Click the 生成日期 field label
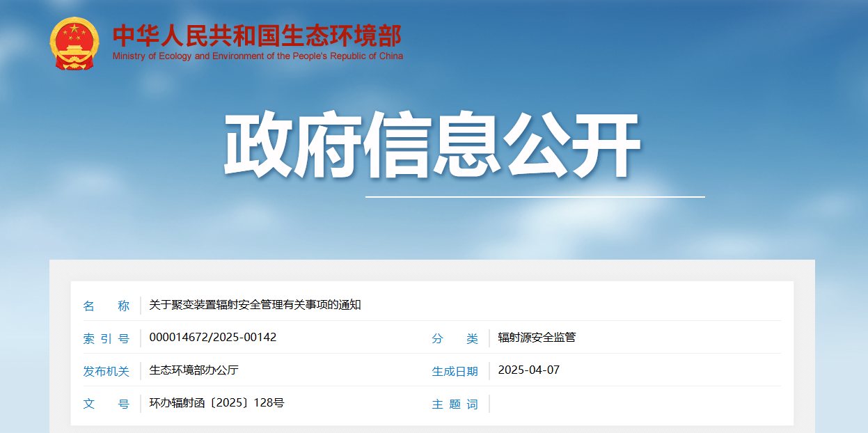Viewport: 868px width, 433px height. (455, 371)
